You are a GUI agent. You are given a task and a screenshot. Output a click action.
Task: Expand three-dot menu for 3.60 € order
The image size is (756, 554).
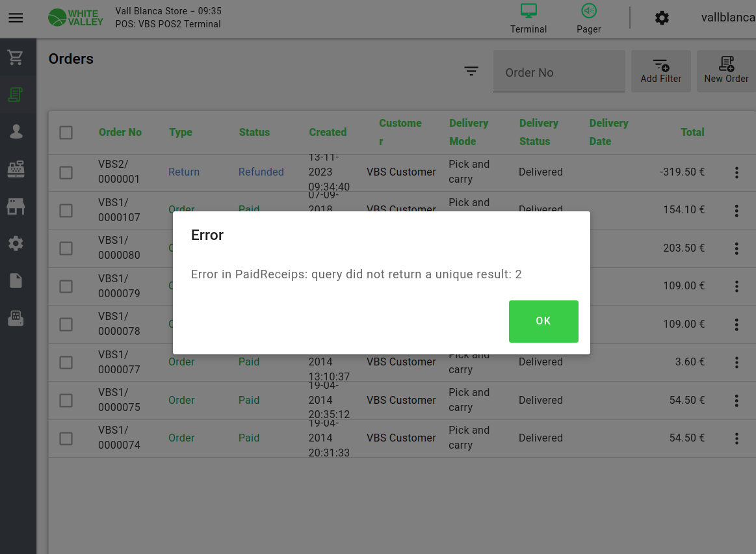pyautogui.click(x=736, y=362)
